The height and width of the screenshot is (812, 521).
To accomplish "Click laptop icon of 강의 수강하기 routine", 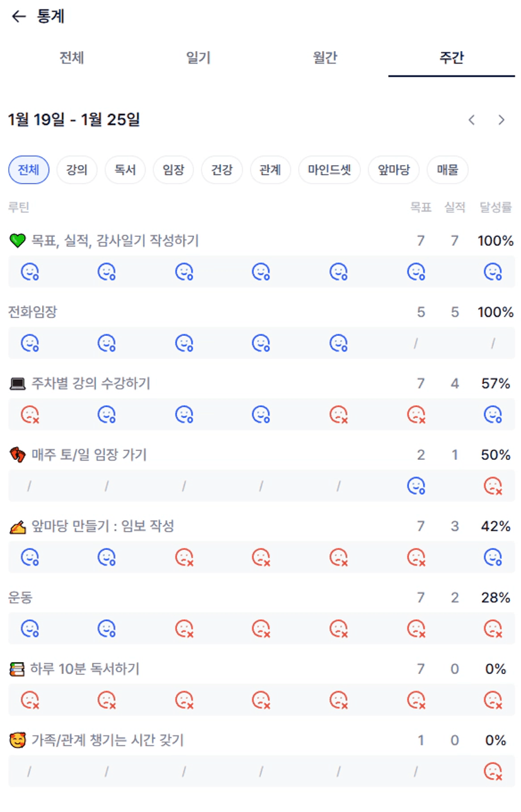I will click(x=18, y=384).
